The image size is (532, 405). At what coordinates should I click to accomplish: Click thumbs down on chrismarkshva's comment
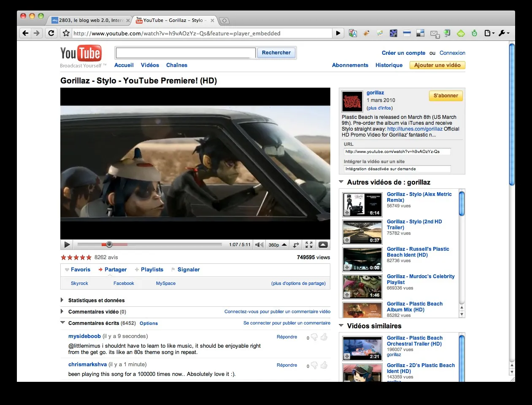coord(314,365)
